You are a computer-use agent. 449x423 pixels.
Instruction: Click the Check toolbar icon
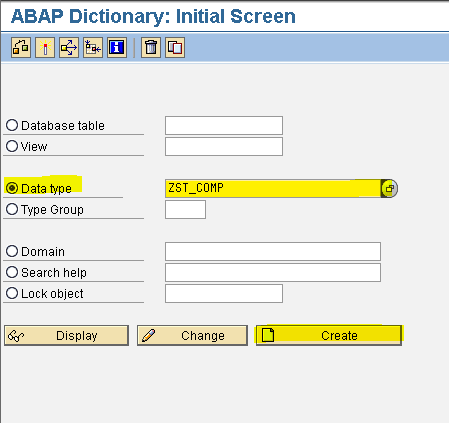point(21,48)
